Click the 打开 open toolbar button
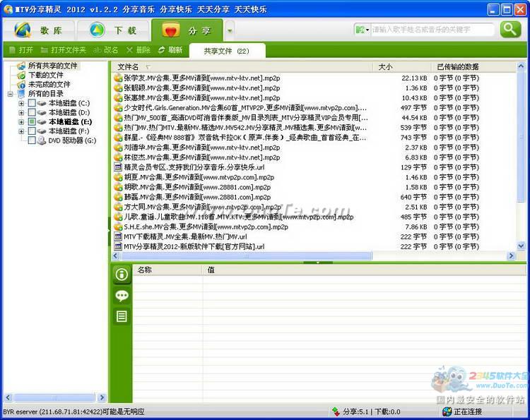Viewport: 530px width, 420px height. (x=21, y=50)
